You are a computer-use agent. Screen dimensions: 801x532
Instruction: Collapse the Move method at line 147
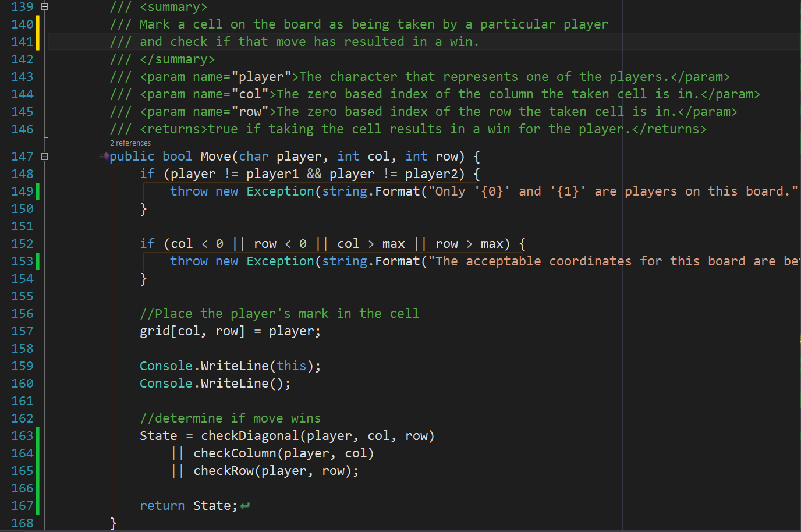[x=44, y=156]
